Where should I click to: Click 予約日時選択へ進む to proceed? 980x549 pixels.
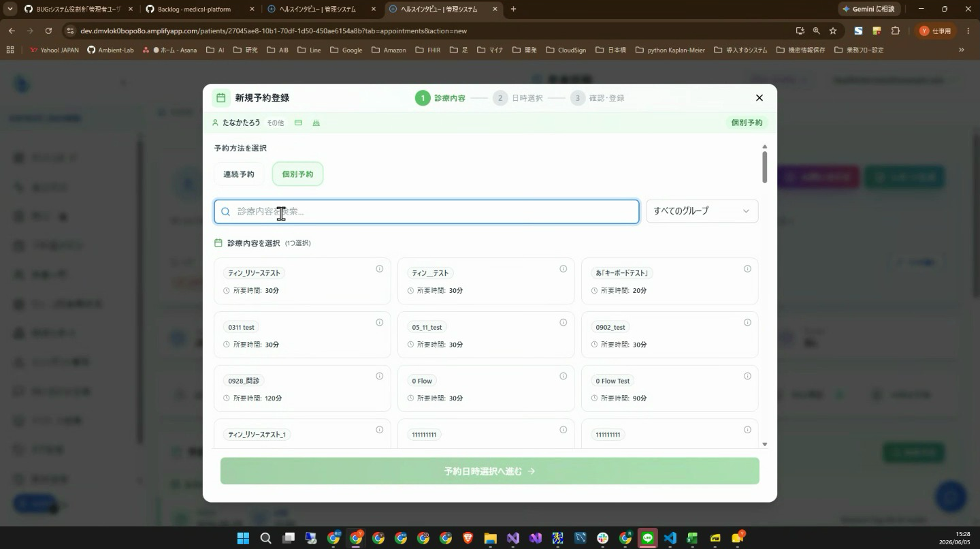(x=490, y=471)
